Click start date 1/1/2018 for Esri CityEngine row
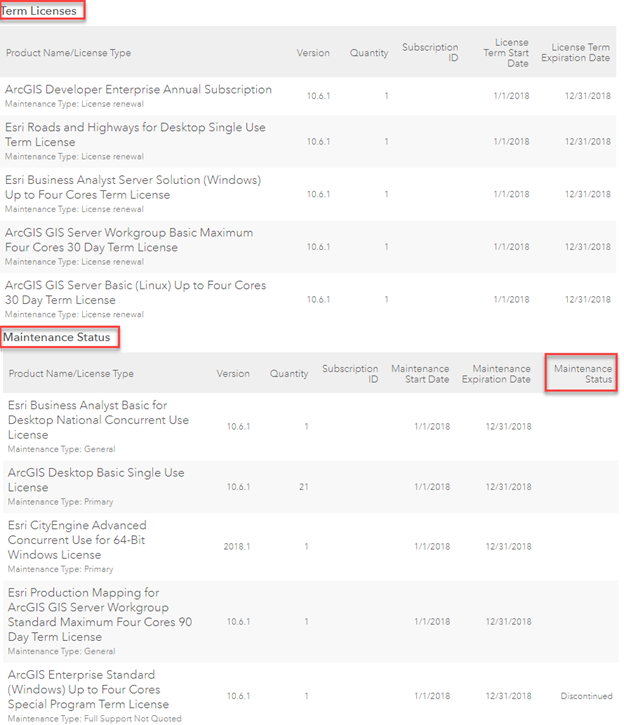This screenshot has height=725, width=624. pyautogui.click(x=432, y=547)
